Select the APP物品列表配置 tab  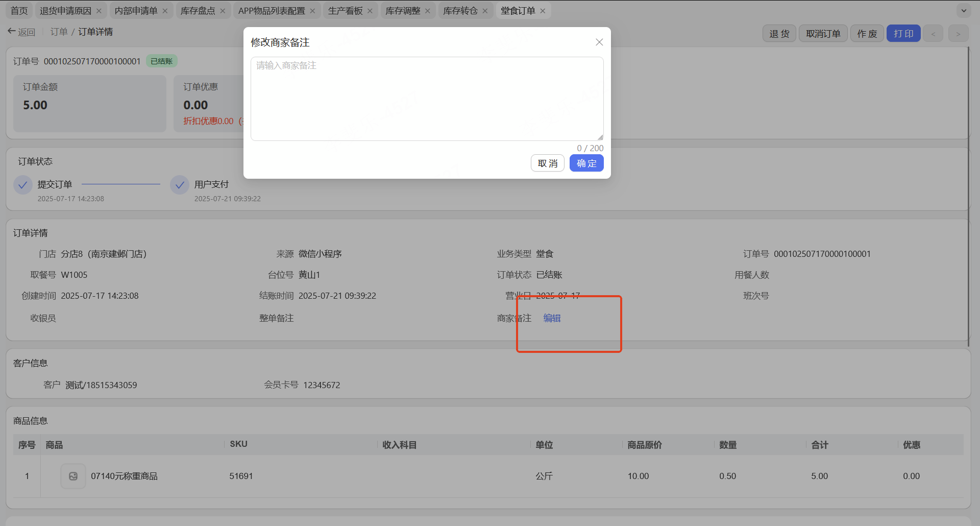point(272,11)
